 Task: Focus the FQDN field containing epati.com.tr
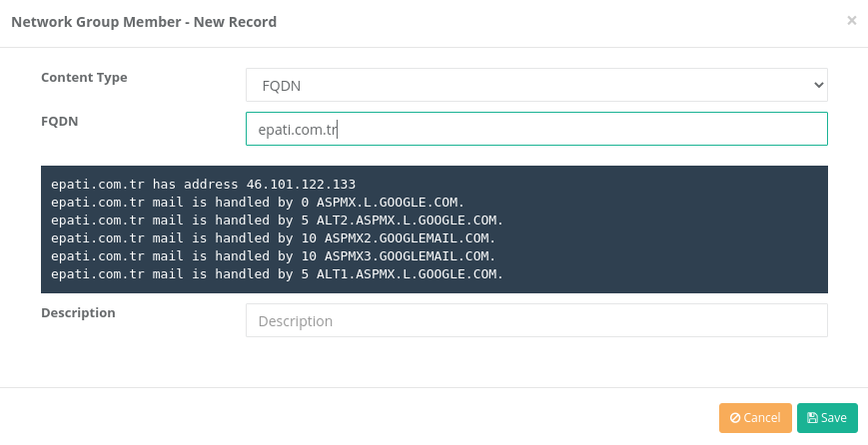click(536, 129)
